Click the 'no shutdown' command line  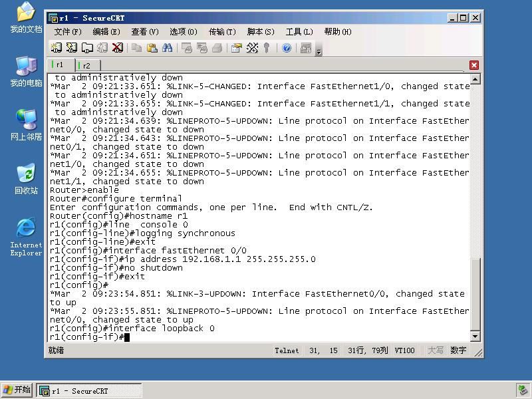point(116,268)
